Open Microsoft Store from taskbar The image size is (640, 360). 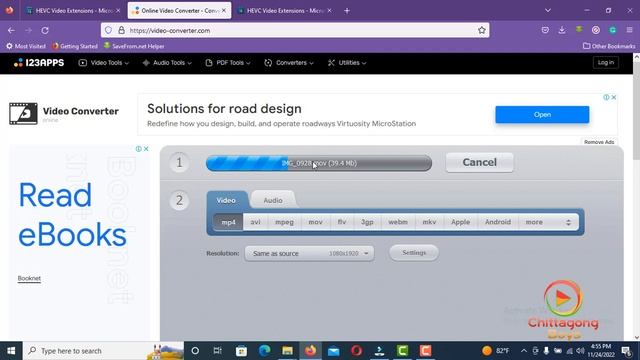click(x=241, y=351)
